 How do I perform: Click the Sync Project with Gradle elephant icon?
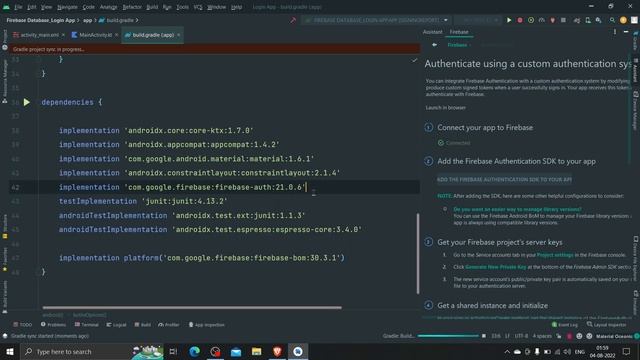tap(577, 20)
